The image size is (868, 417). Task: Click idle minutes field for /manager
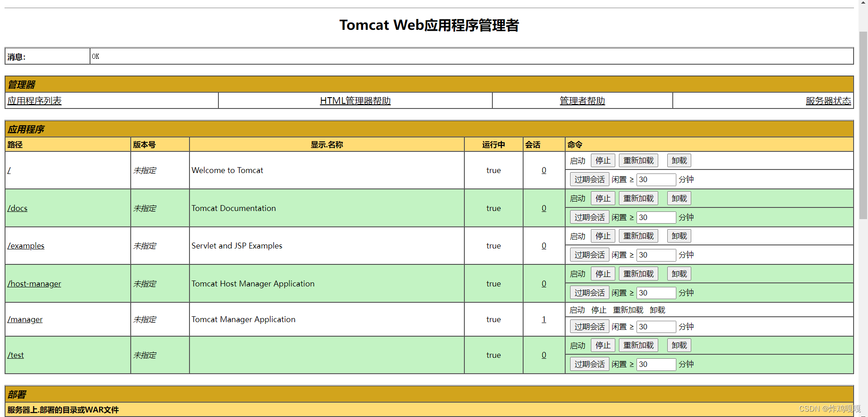[x=656, y=327]
